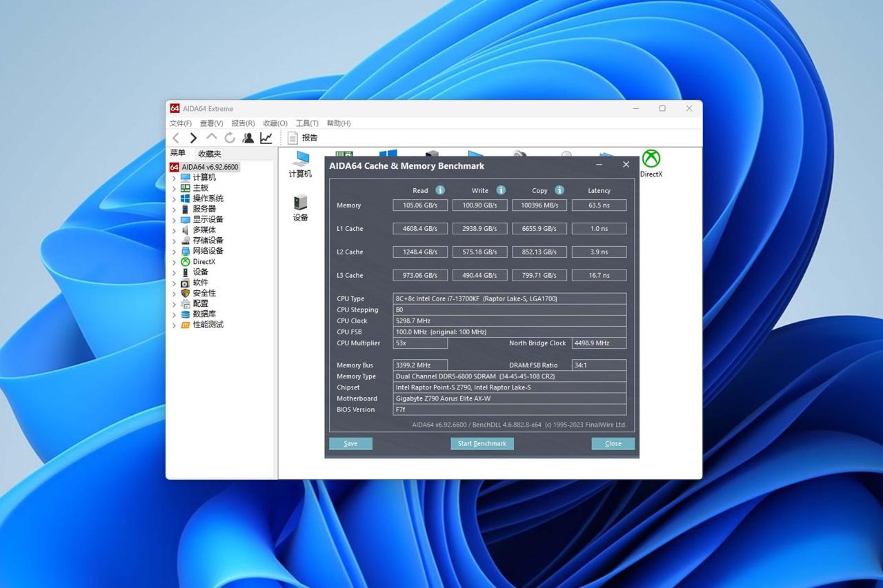This screenshot has width=883, height=588.
Task: Switch to the 菜单 tab
Action: tap(178, 153)
